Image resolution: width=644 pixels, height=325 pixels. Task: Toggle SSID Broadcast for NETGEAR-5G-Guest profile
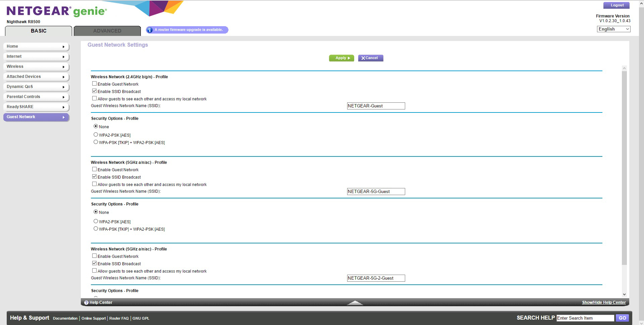tap(95, 177)
